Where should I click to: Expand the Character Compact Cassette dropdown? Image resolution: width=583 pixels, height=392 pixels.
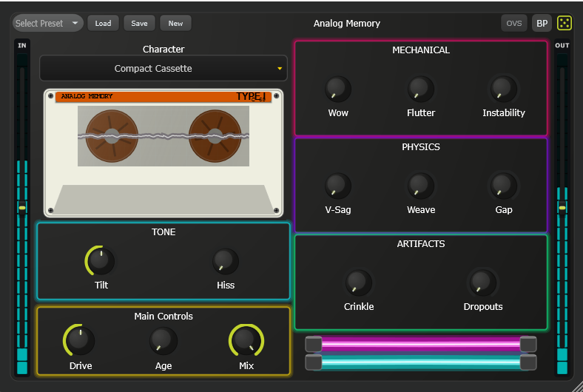163,69
